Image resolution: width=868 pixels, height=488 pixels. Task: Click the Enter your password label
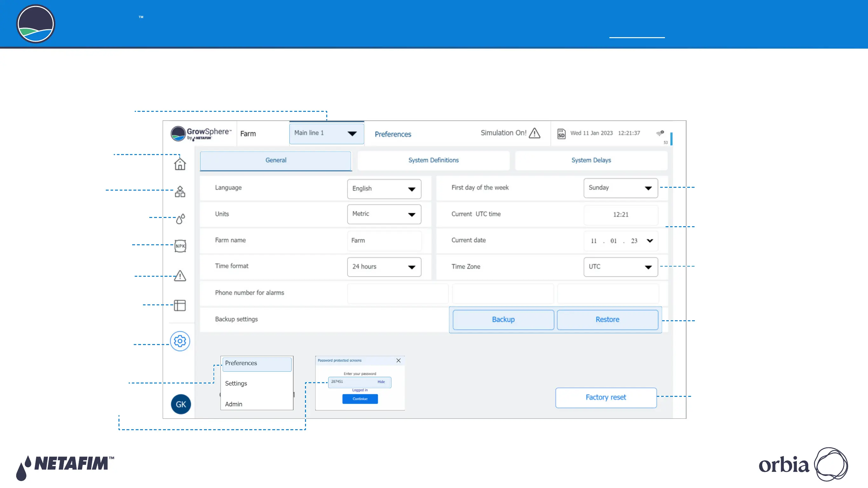point(360,374)
